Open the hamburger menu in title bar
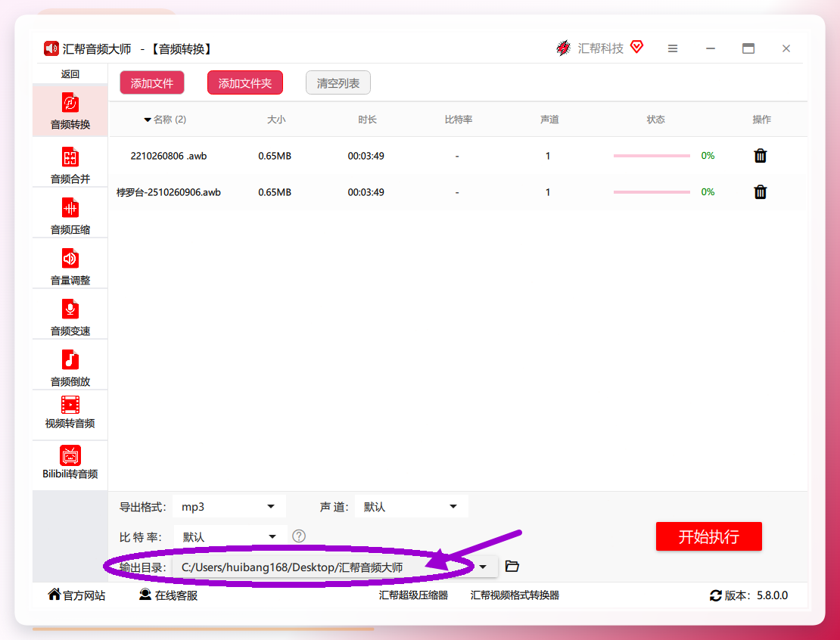The image size is (840, 640). pos(673,48)
